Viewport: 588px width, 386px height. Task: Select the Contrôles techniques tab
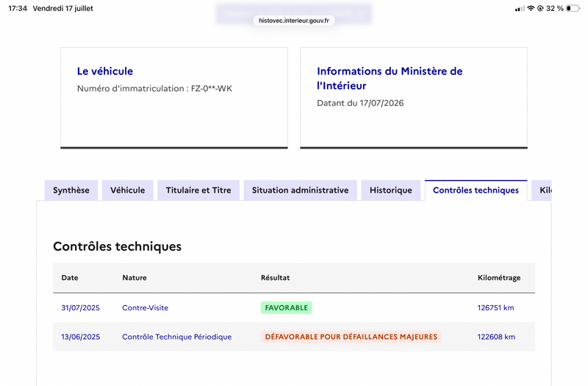(476, 190)
